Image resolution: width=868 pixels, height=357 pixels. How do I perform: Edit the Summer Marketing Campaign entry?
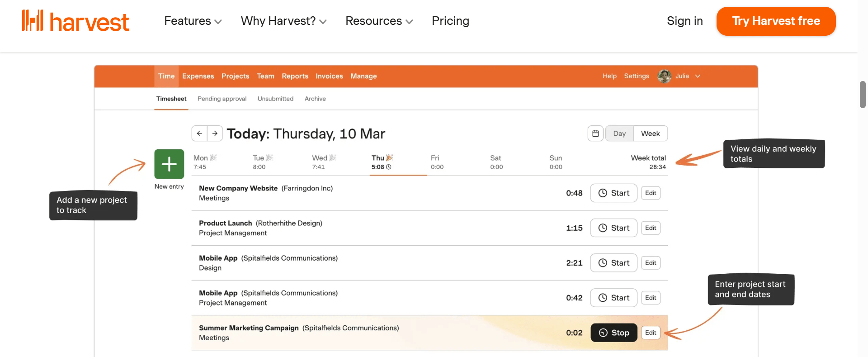[x=651, y=333]
